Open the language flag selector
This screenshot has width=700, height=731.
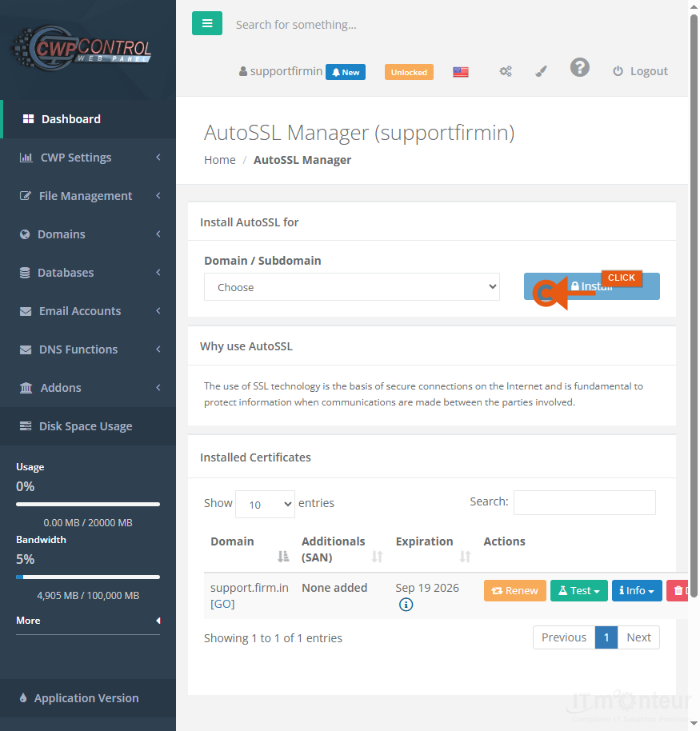click(461, 72)
